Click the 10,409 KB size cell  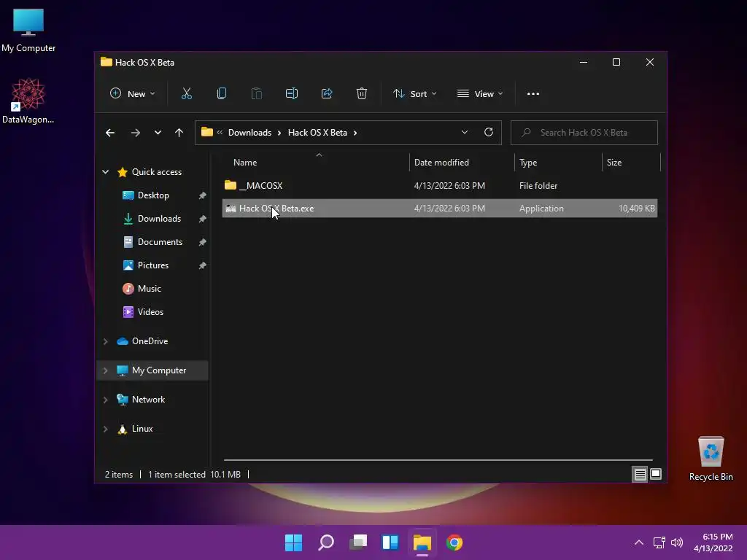pyautogui.click(x=636, y=209)
